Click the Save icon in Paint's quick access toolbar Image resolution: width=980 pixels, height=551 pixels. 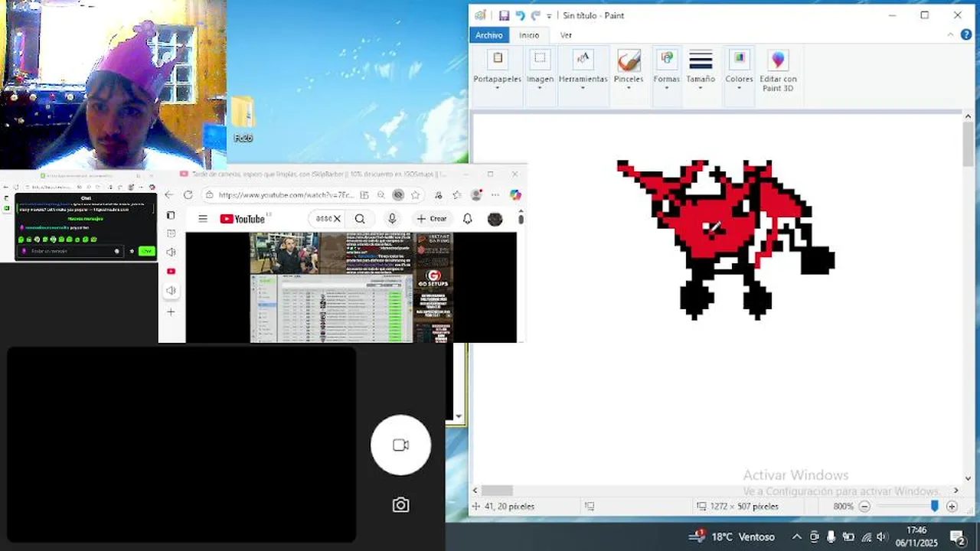click(504, 15)
